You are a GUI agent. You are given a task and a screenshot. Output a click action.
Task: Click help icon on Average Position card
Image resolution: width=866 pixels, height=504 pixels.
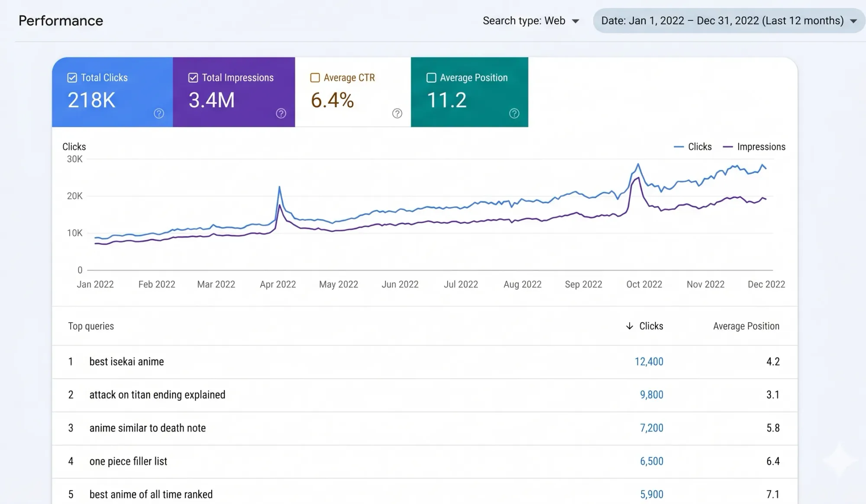click(x=514, y=113)
